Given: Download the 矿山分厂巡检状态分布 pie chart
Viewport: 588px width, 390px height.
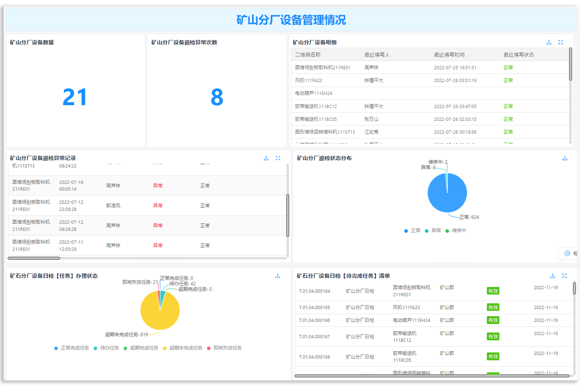Looking at the screenshot, I should click(x=565, y=158).
